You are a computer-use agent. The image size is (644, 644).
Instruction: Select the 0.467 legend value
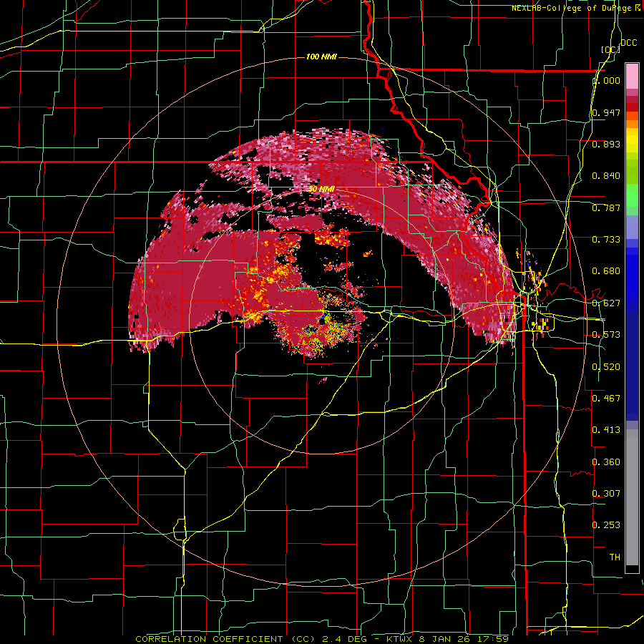point(606,399)
